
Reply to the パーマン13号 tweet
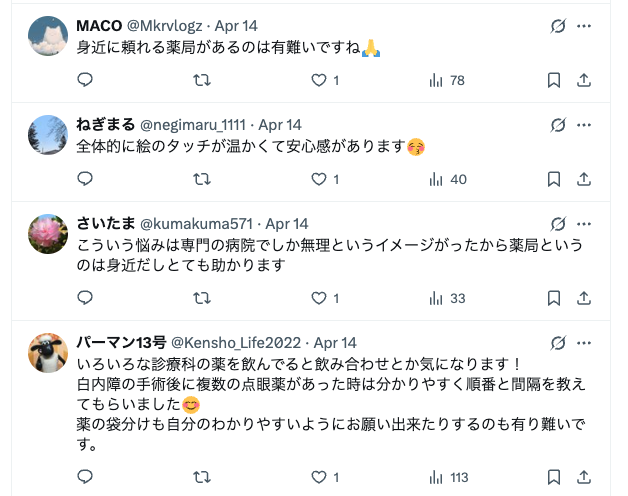(85, 477)
